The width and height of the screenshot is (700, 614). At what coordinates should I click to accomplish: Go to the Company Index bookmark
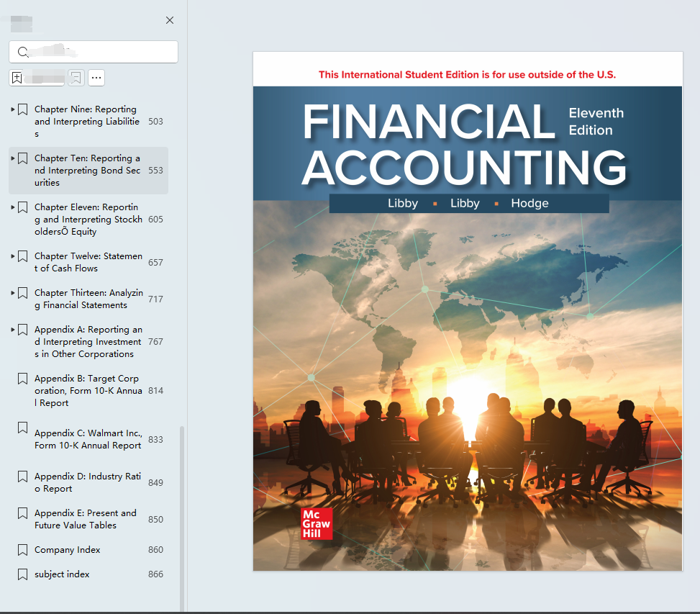click(x=68, y=550)
